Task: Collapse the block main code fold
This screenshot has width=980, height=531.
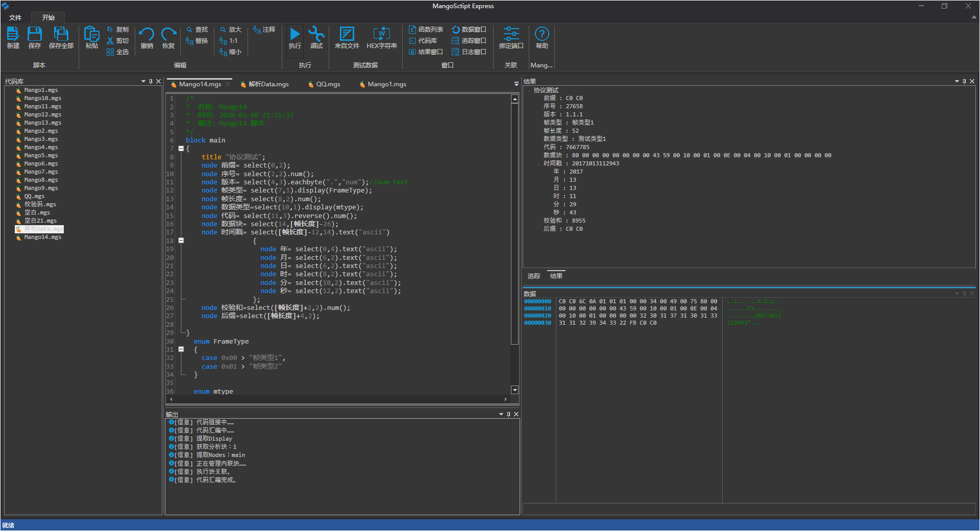Action: click(181, 149)
